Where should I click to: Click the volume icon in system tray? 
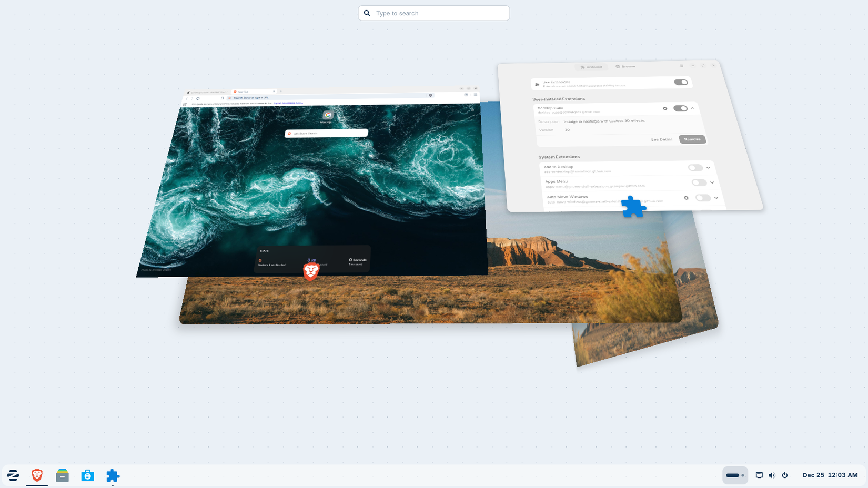point(772,475)
